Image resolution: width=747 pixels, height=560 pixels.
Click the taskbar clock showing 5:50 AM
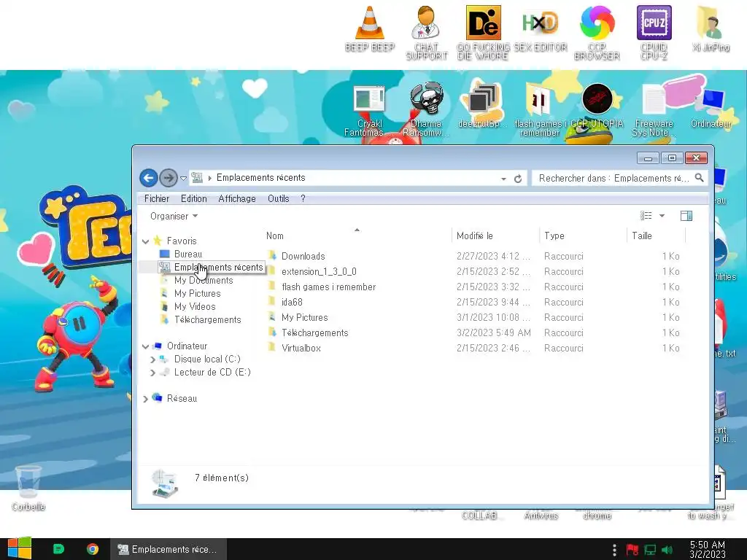(708, 549)
